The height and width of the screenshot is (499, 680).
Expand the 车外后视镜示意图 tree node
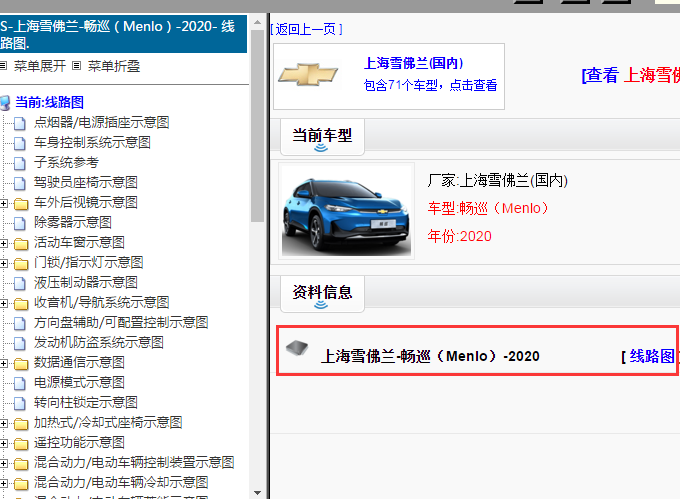[3, 203]
